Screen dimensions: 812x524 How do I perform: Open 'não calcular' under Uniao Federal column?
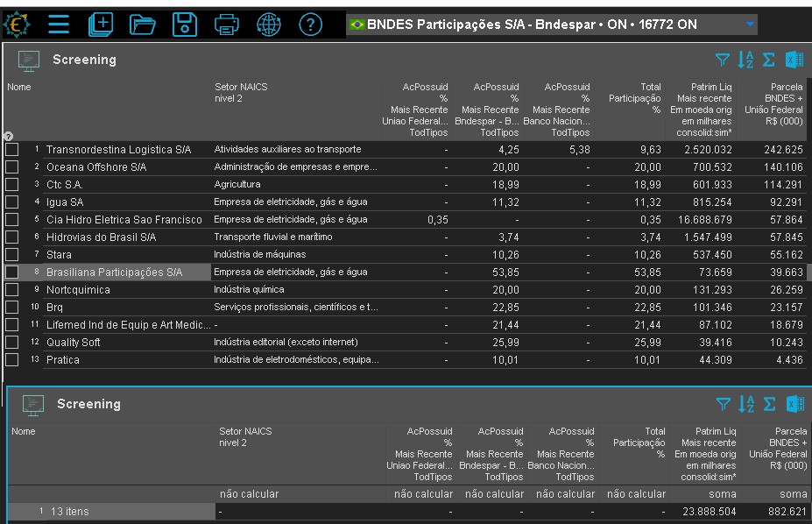[x=423, y=494]
